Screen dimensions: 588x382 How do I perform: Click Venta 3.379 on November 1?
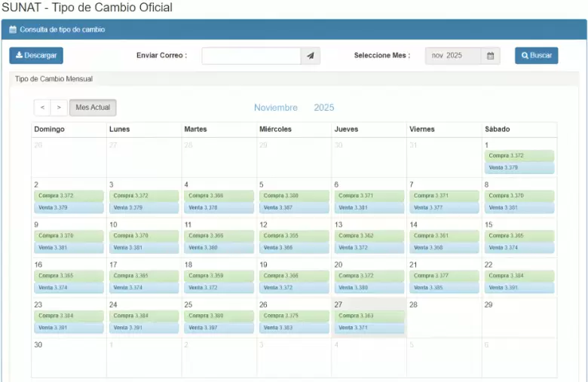tap(519, 168)
